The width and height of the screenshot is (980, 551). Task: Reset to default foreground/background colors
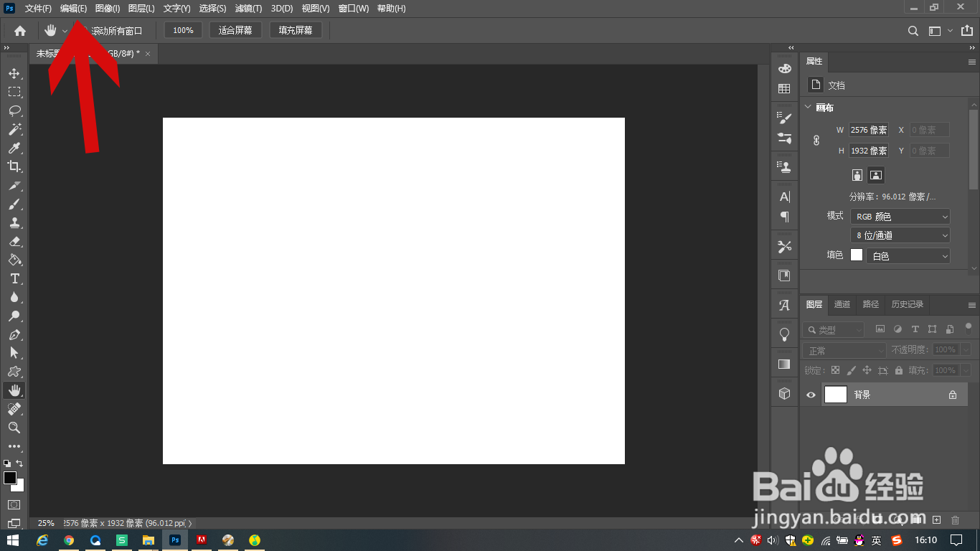(x=7, y=463)
